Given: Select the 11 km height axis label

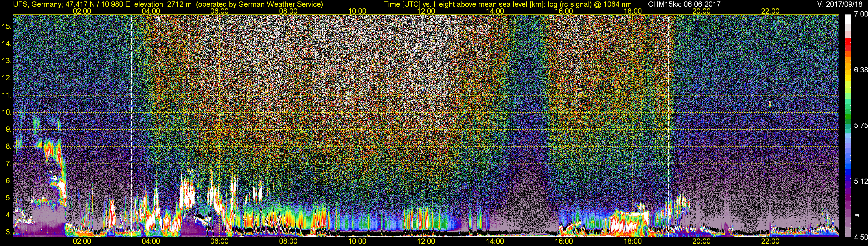Looking at the screenshot, I should (7, 96).
